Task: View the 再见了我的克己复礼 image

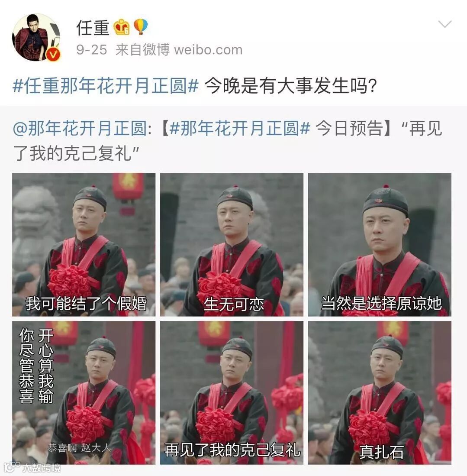Action: click(232, 393)
